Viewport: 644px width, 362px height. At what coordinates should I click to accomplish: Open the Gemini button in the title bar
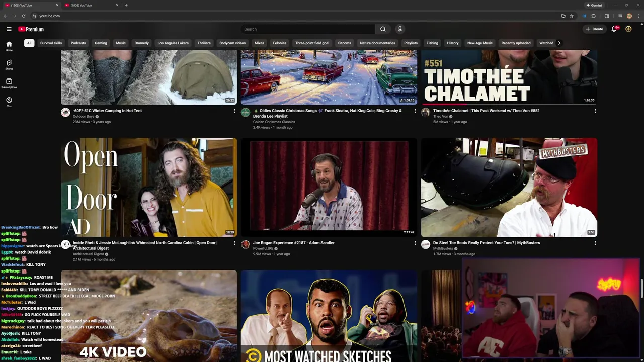(x=594, y=5)
